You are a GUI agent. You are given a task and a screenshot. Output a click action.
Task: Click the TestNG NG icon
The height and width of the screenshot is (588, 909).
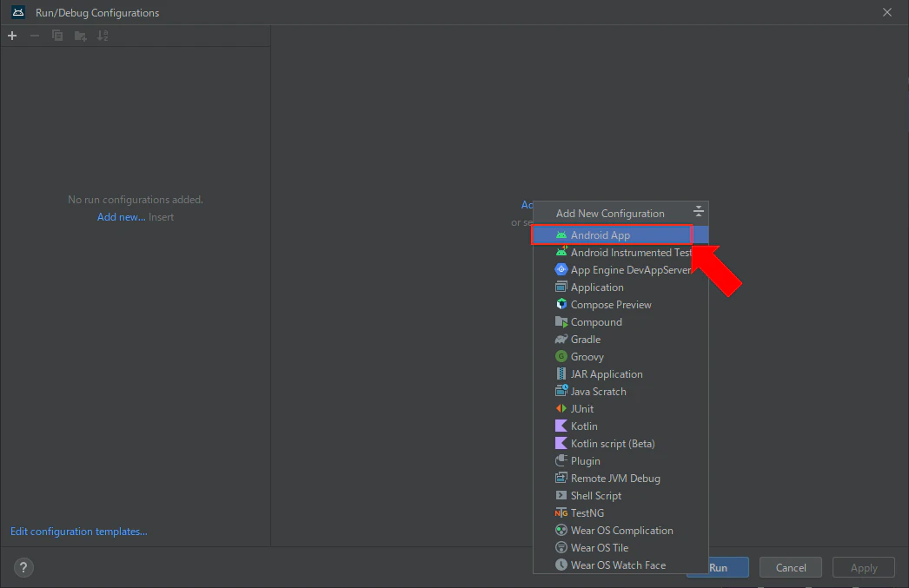(561, 512)
